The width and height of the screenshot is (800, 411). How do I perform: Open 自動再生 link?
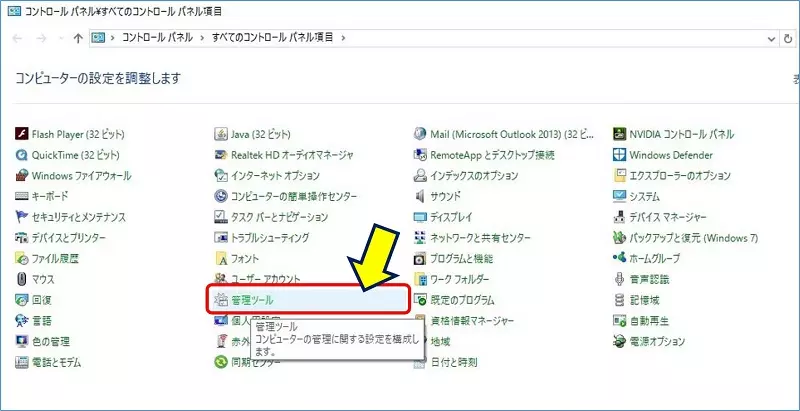point(649,321)
